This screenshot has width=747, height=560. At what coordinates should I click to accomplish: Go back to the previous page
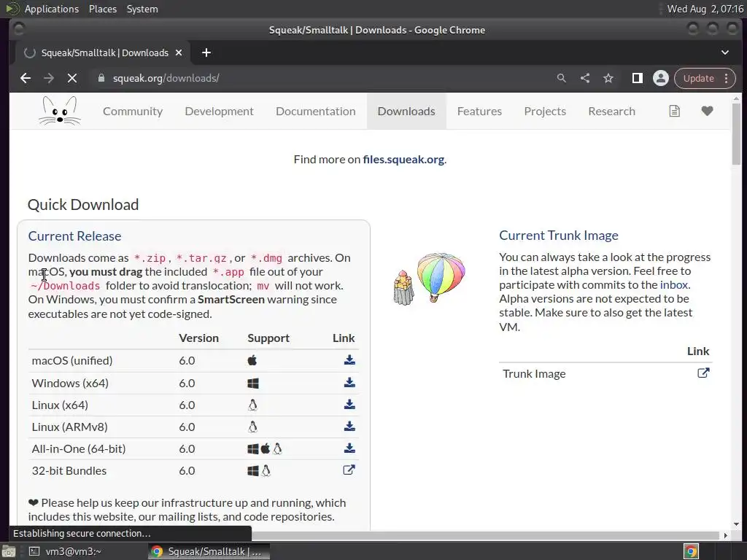click(26, 78)
